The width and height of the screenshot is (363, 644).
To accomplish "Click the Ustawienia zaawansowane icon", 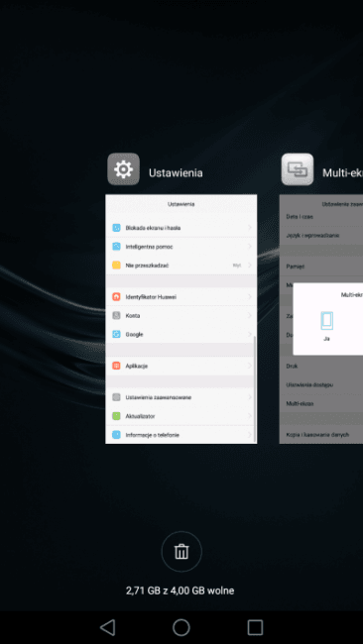I will 116,397.
